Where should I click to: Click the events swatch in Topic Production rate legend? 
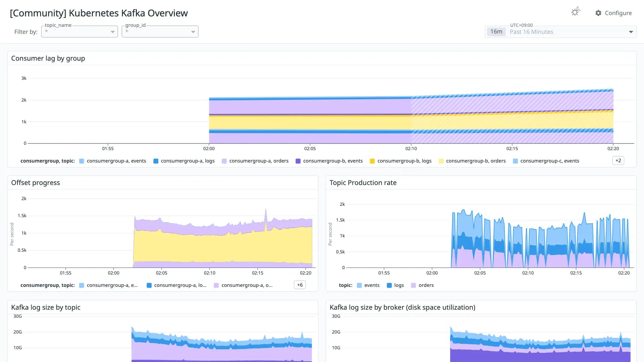[x=359, y=286]
